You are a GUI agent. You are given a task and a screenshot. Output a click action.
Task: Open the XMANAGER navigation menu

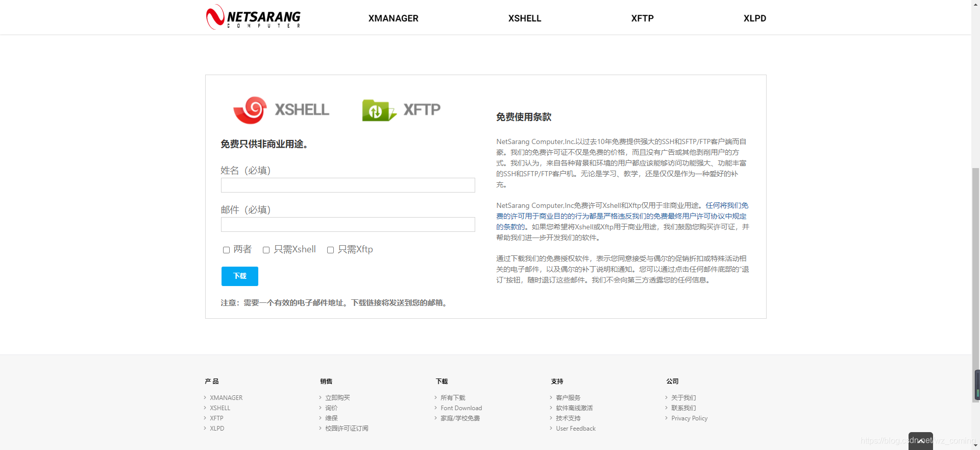393,18
